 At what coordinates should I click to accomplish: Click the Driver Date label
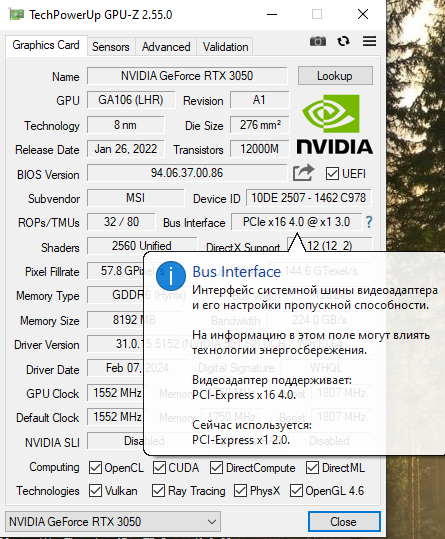click(53, 370)
